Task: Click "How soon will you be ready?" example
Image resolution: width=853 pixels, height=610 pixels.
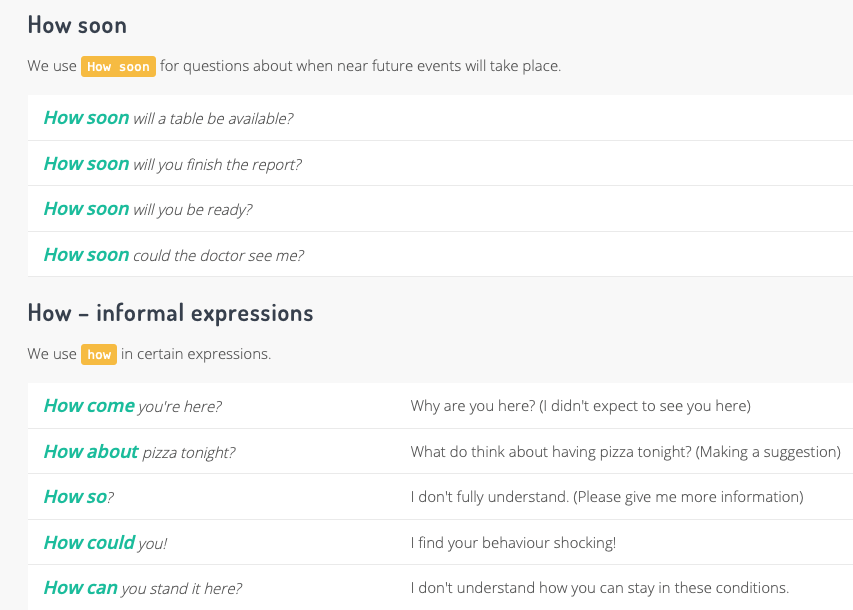Action: [148, 209]
